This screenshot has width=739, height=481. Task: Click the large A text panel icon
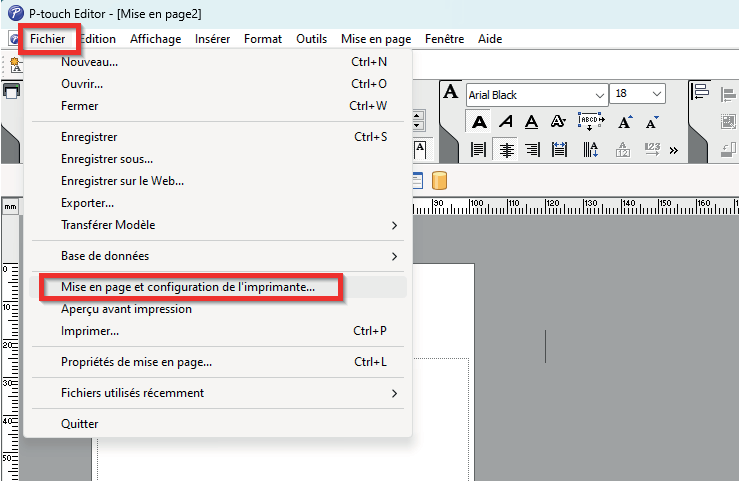(x=451, y=91)
